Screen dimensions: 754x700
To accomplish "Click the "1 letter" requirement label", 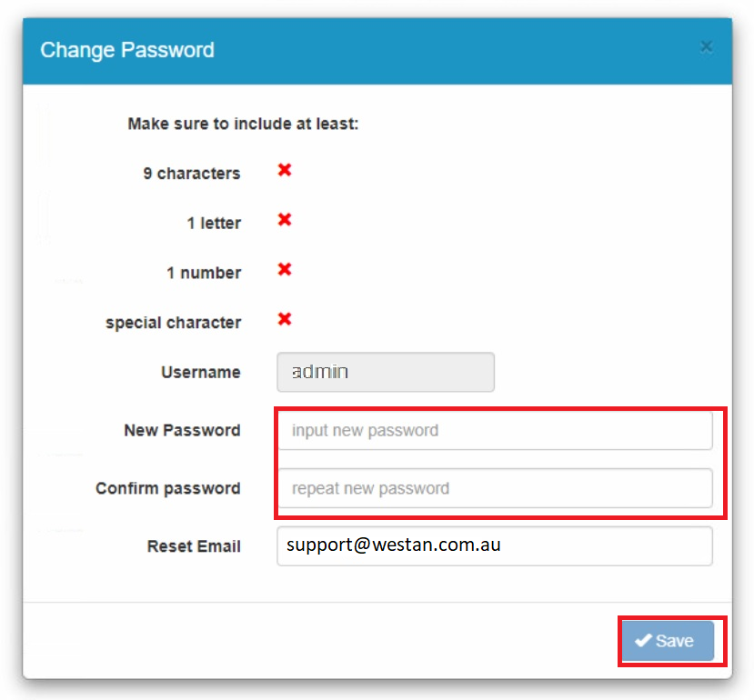I will click(x=214, y=223).
